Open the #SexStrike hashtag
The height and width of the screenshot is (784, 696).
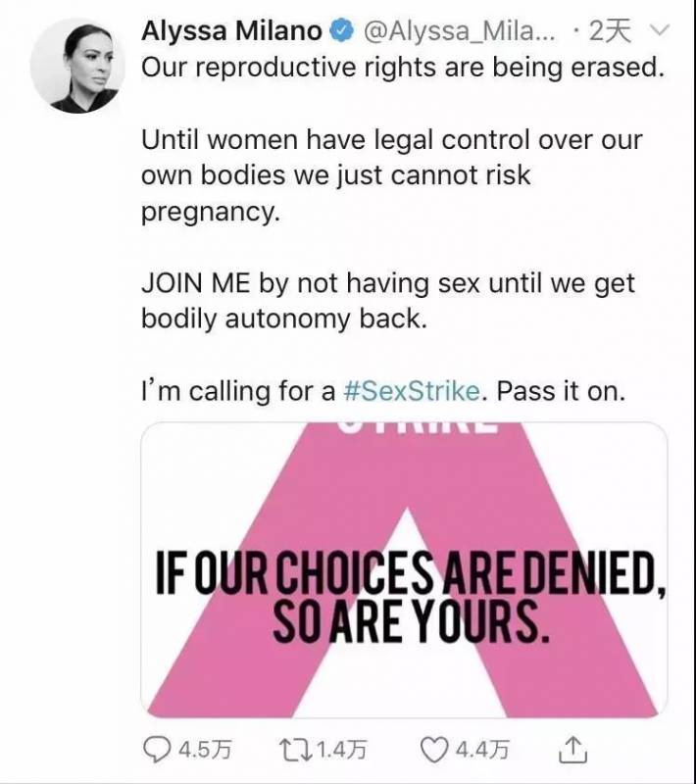(412, 391)
